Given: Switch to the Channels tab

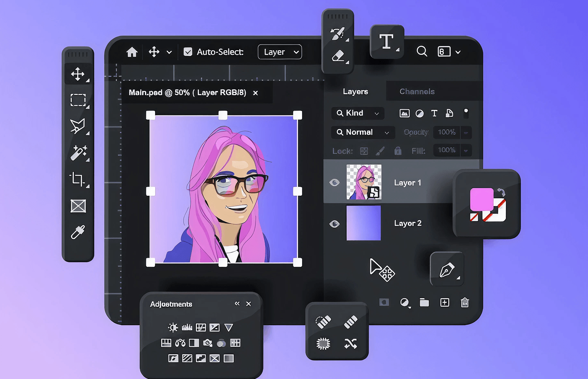Looking at the screenshot, I should [417, 91].
